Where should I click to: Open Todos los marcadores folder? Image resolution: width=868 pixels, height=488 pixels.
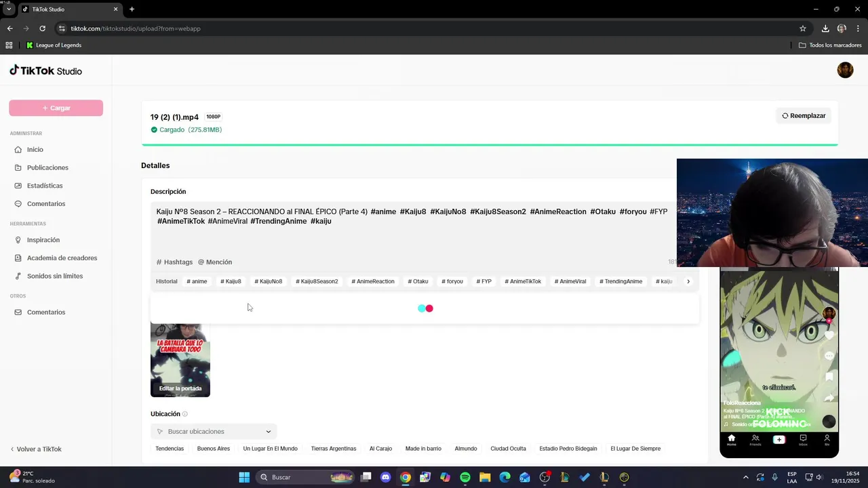[x=830, y=45]
